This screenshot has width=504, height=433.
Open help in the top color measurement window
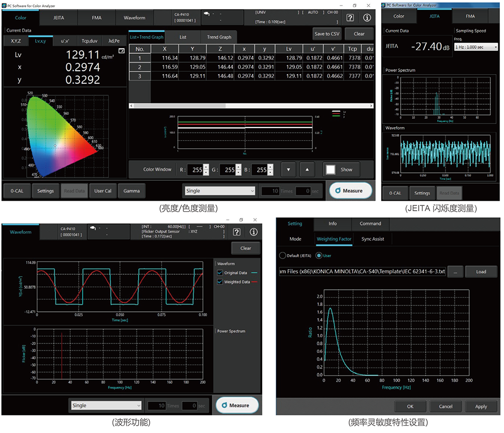(x=350, y=18)
